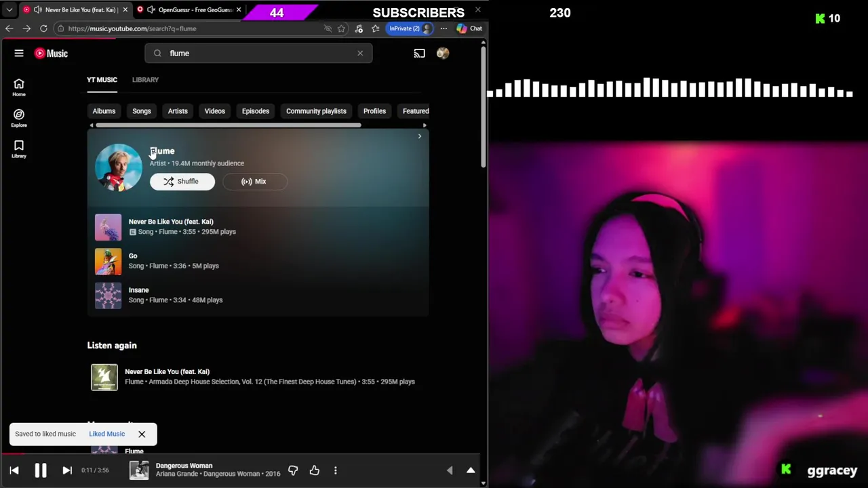Skip to the next track
Viewport: 868px width, 488px height.
pyautogui.click(x=67, y=470)
